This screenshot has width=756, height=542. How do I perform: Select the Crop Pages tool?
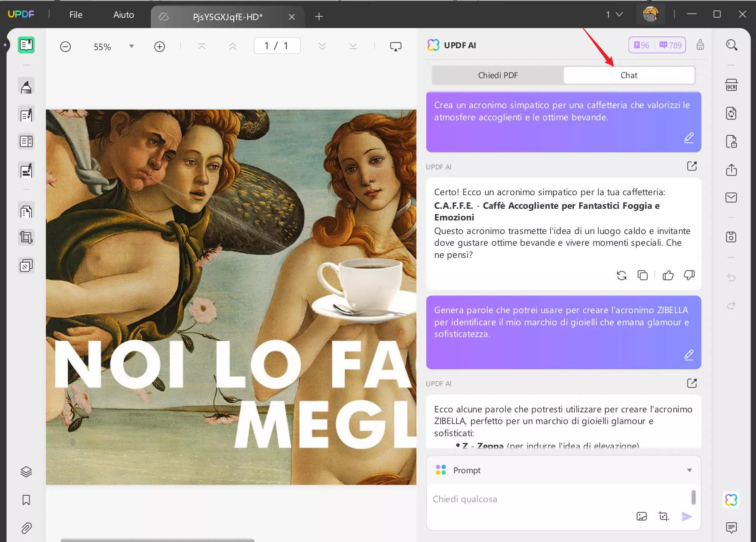pyautogui.click(x=26, y=237)
